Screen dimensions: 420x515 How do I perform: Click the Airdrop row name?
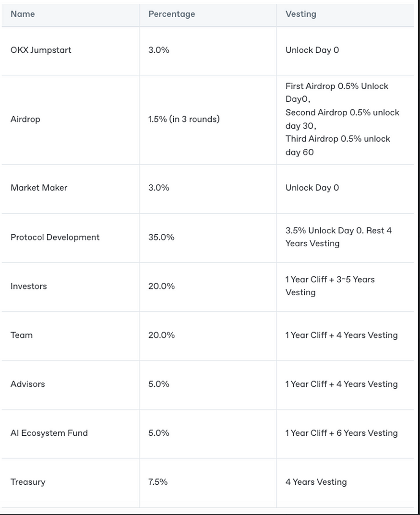(25, 119)
